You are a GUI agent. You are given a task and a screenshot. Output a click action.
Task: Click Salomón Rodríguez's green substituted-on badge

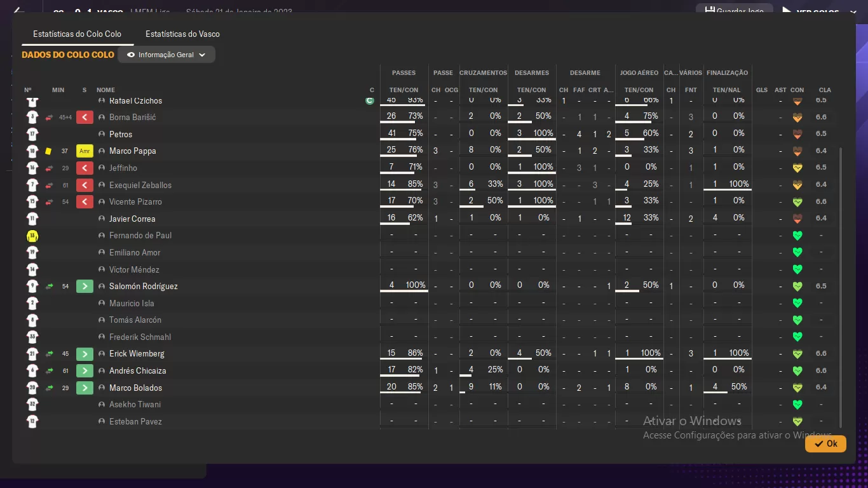[85, 286]
